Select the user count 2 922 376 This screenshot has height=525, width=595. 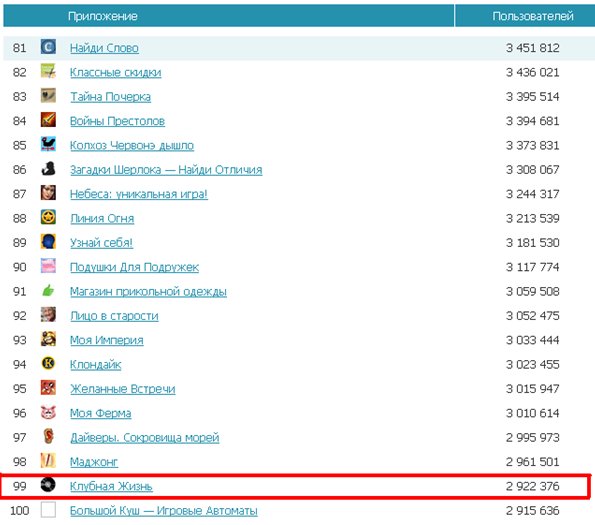pyautogui.click(x=532, y=486)
